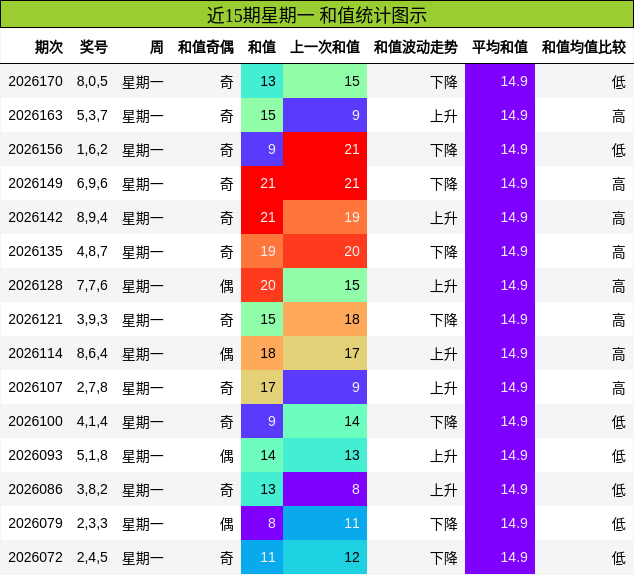This screenshot has height=575, width=634.
Task: Select period number 2026100
Action: [x=36, y=421]
